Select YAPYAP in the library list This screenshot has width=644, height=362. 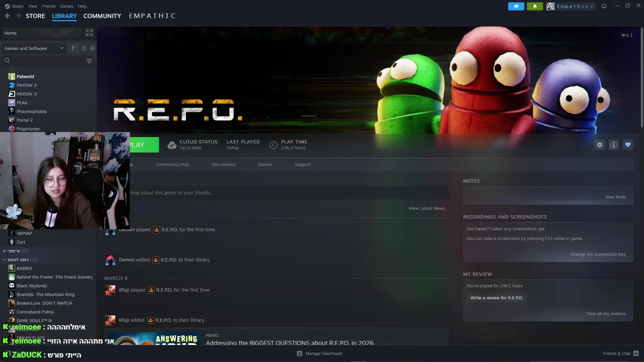(24, 233)
